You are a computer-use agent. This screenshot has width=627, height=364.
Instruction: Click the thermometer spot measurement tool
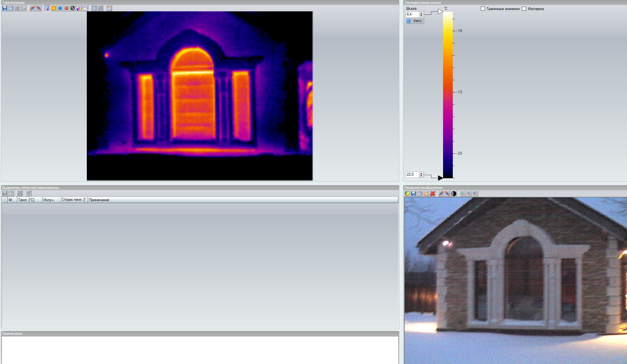[x=47, y=8]
